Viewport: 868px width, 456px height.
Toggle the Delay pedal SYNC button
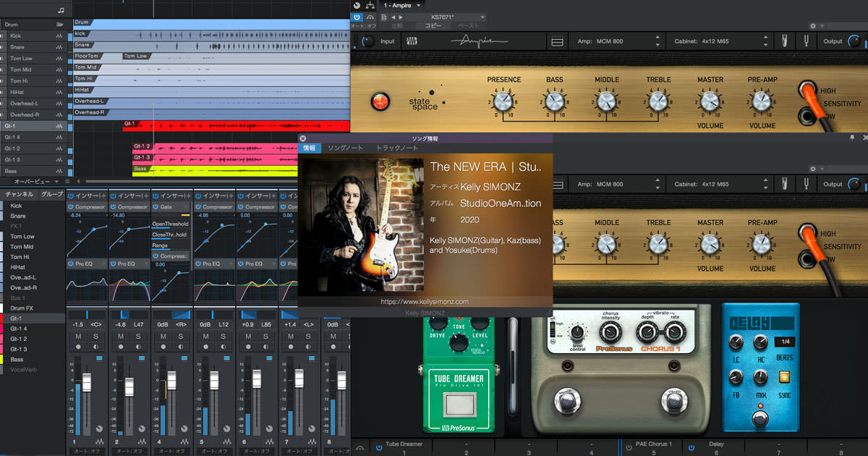pos(783,376)
